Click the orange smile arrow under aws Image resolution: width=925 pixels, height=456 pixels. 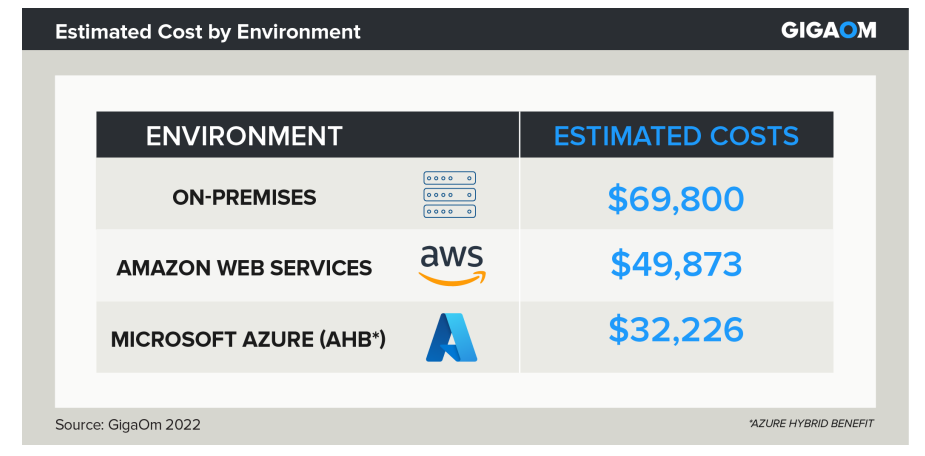[452, 278]
